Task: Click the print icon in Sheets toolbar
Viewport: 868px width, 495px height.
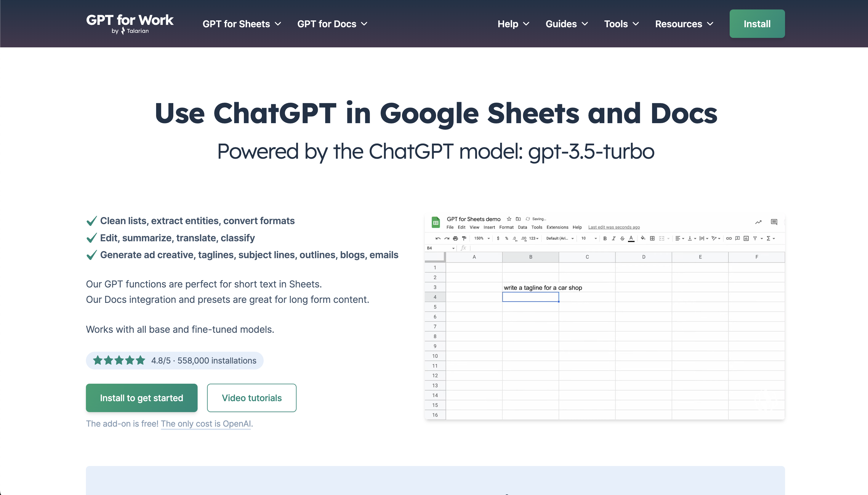Action: click(455, 238)
